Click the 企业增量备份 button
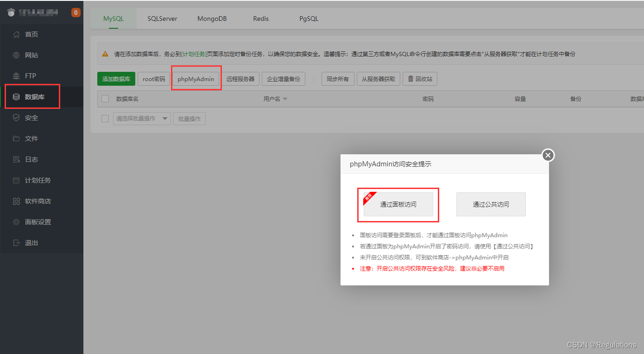The height and width of the screenshot is (354, 644). click(284, 79)
